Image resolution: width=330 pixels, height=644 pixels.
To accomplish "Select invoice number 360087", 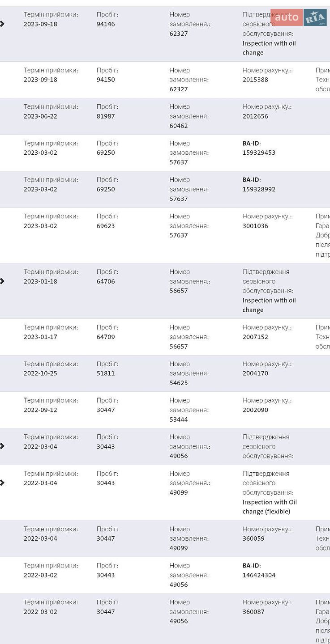I will click(253, 612).
